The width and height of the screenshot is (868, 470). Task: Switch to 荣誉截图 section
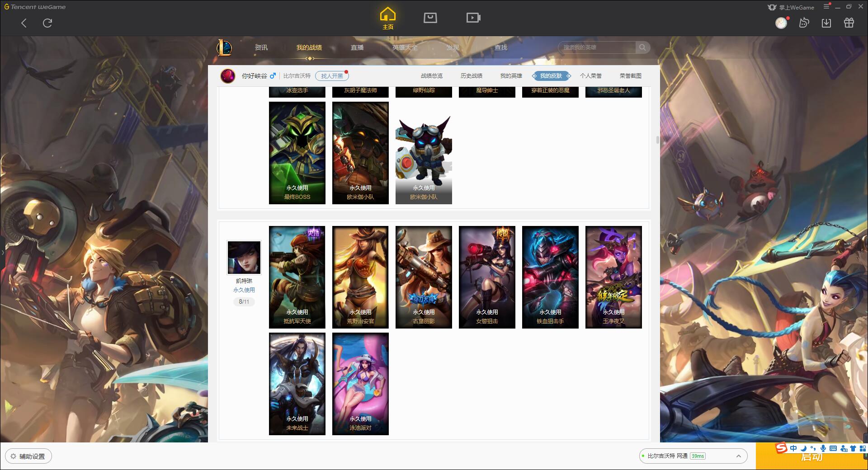click(x=631, y=76)
